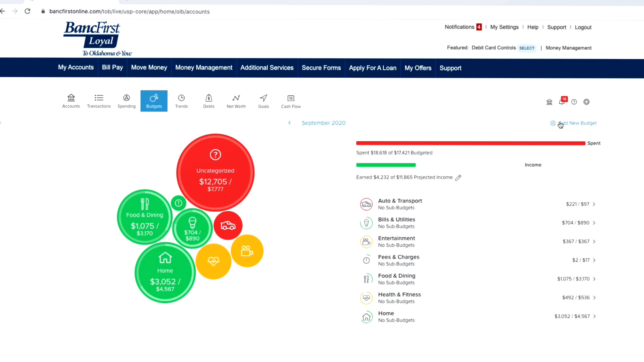This screenshot has height=362, width=644.
Task: Click the Debit Card Controls SELECT button
Action: coord(527,48)
